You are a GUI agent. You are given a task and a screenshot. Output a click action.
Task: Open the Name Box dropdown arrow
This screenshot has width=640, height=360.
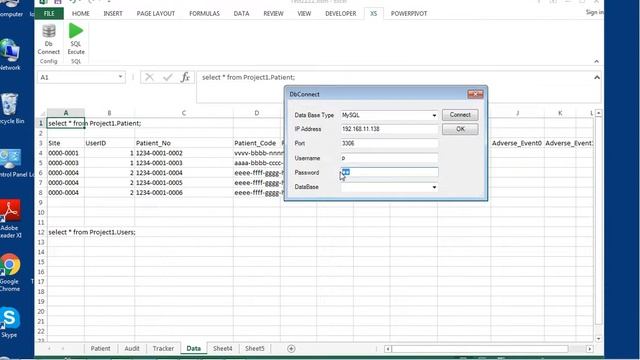120,77
